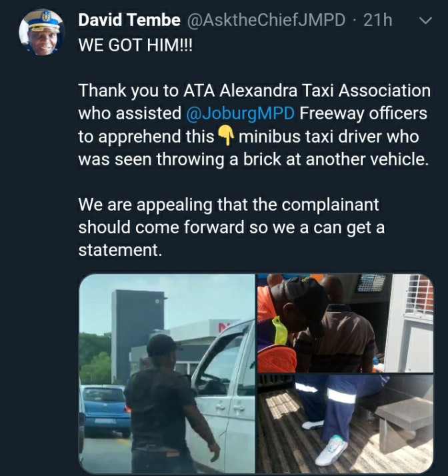Select the "WE GOT HIM!!!" text
Image resolution: width=448 pixels, height=476 pixels.
coord(135,45)
